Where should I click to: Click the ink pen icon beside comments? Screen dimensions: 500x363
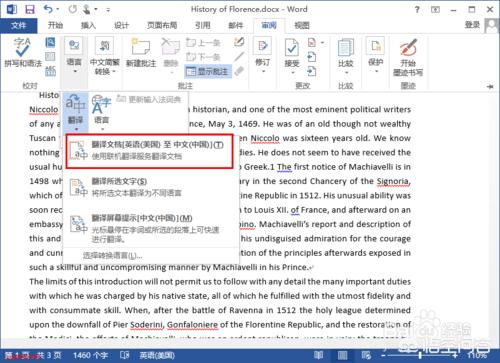pyautogui.click(x=239, y=42)
